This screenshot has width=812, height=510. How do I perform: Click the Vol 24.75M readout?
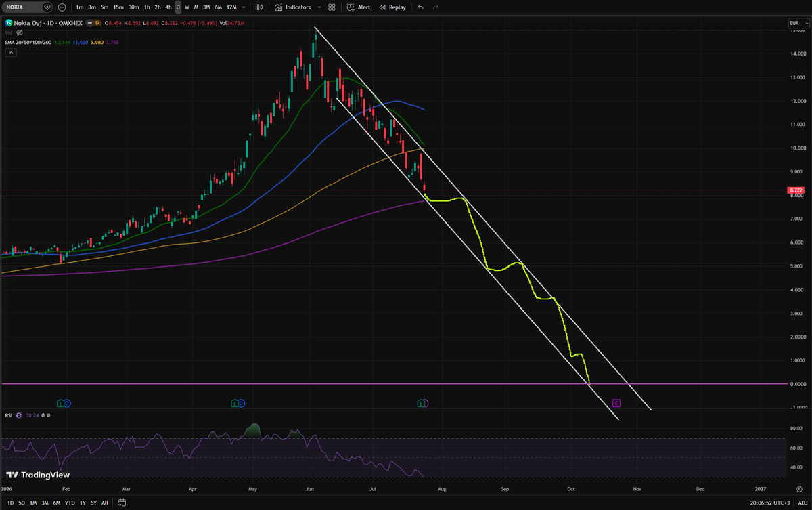[233, 23]
